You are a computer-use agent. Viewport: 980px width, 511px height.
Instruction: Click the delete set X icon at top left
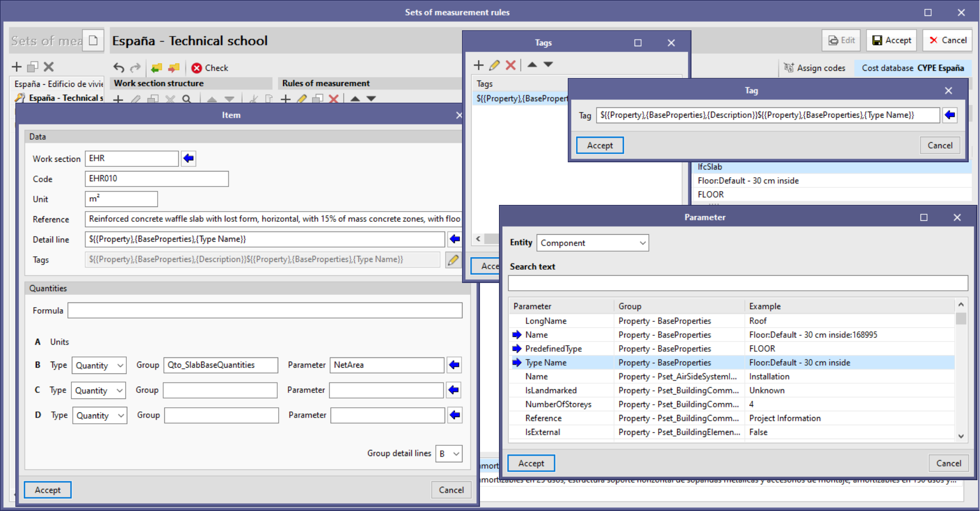(49, 67)
